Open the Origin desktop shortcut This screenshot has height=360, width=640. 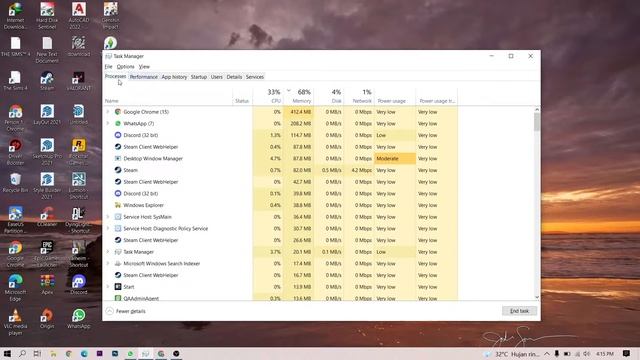point(47,318)
